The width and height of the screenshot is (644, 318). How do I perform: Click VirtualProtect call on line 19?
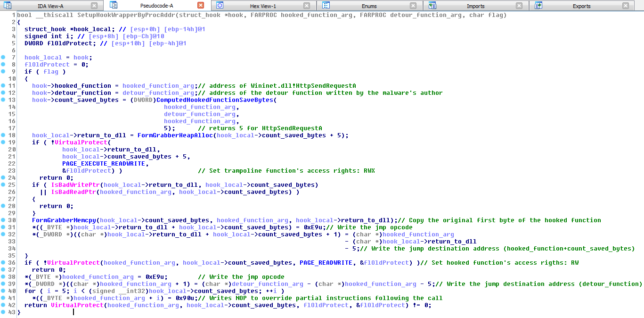[x=81, y=142]
